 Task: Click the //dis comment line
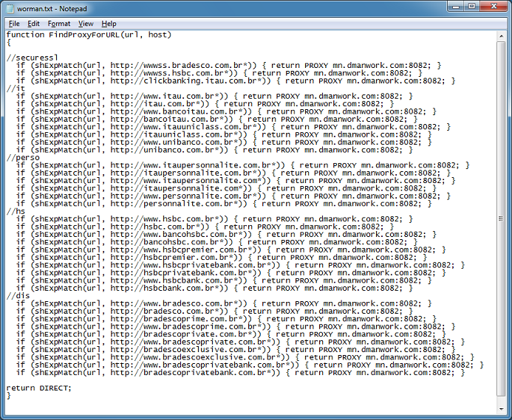click(x=18, y=295)
